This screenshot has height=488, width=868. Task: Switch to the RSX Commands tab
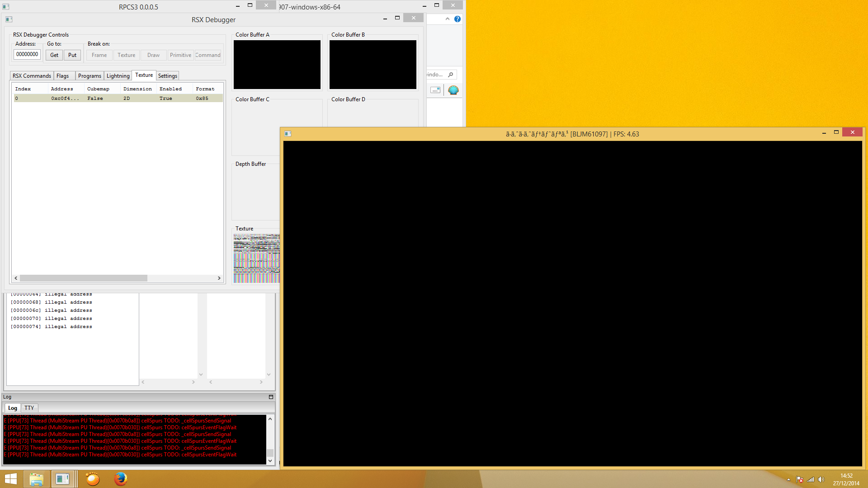tap(32, 76)
